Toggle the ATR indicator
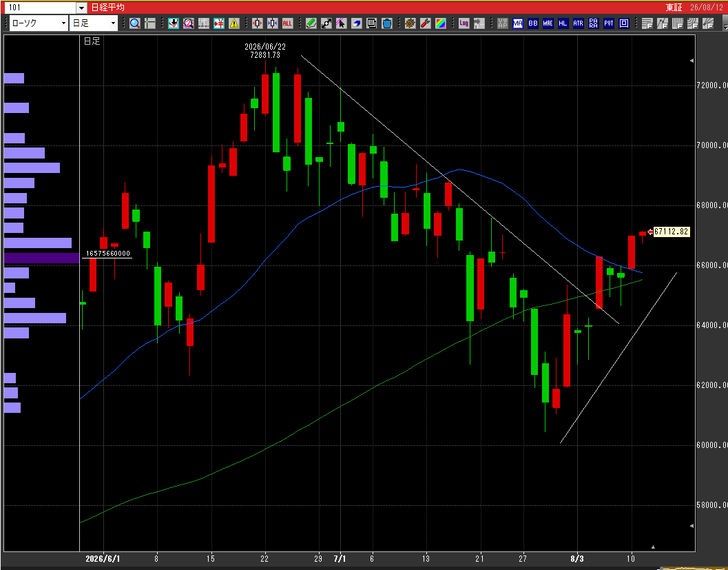Viewport: 728px width, 570px height. [578, 23]
